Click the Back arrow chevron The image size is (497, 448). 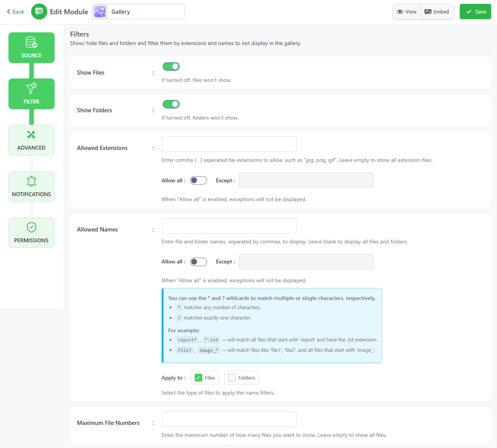tap(9, 12)
